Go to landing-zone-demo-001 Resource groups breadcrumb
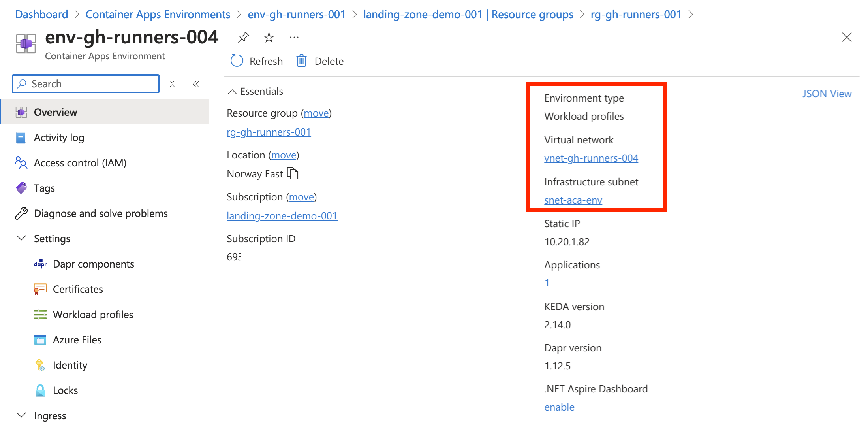868x424 pixels. click(468, 15)
